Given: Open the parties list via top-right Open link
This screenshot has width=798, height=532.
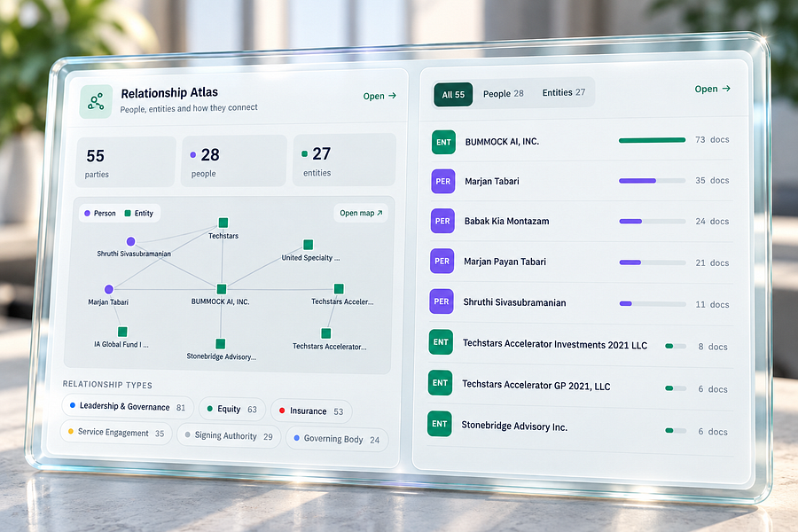Looking at the screenshot, I should (713, 89).
